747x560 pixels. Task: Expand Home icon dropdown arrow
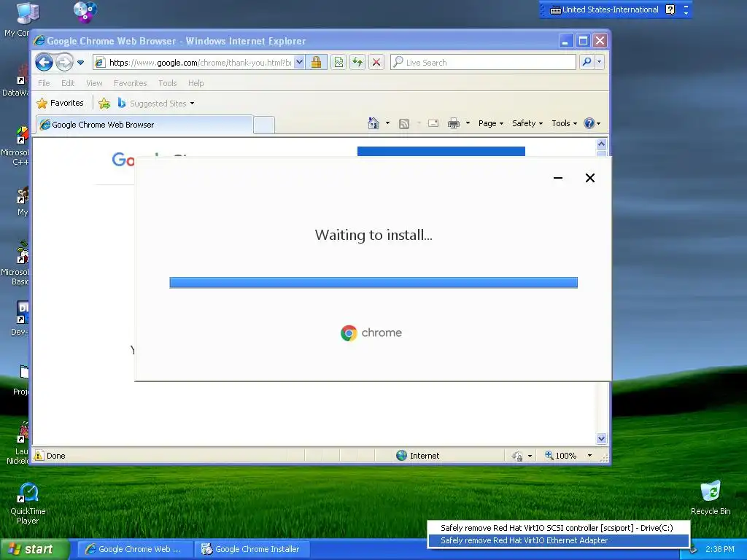point(387,123)
